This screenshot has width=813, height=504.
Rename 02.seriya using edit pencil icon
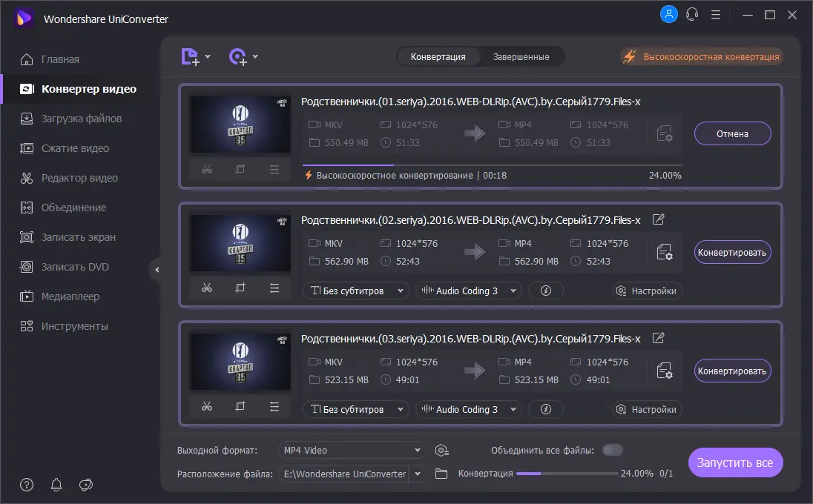point(658,219)
